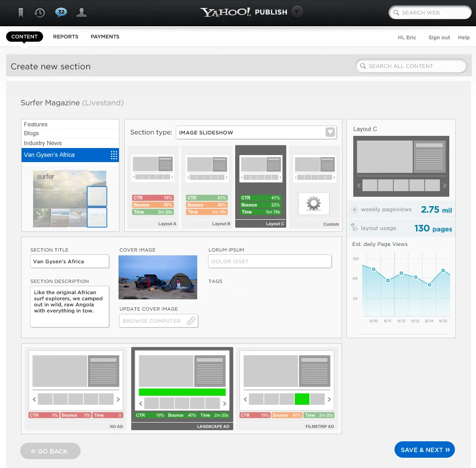Click Layout C preview left arrow

pyautogui.click(x=358, y=186)
